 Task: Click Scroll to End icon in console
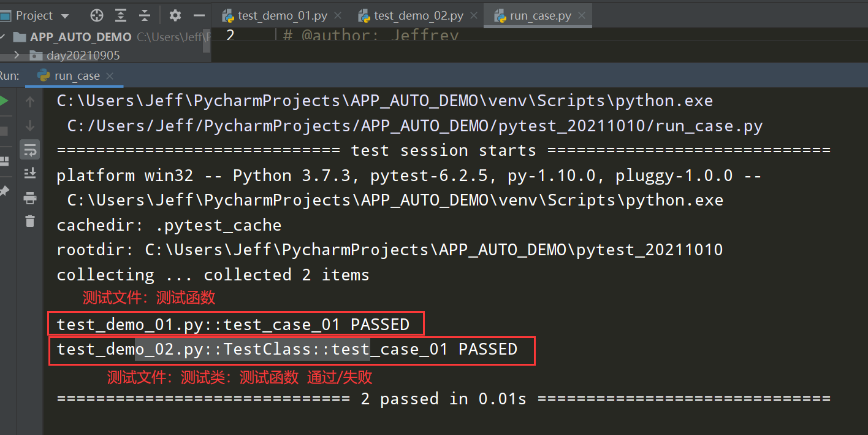(29, 174)
